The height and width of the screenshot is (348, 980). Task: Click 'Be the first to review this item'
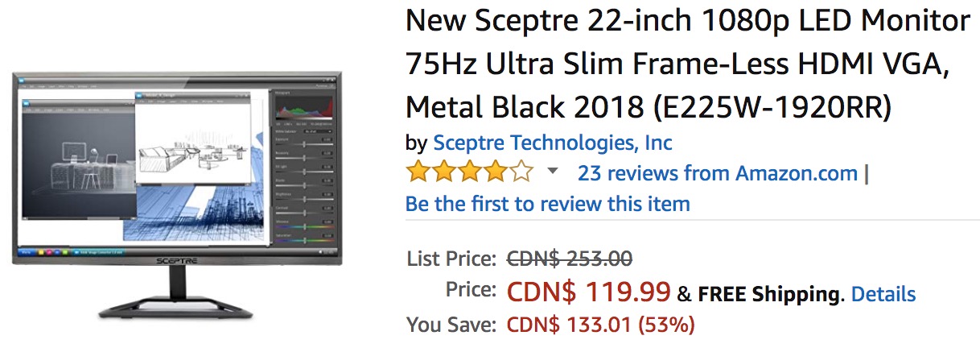coord(547,204)
